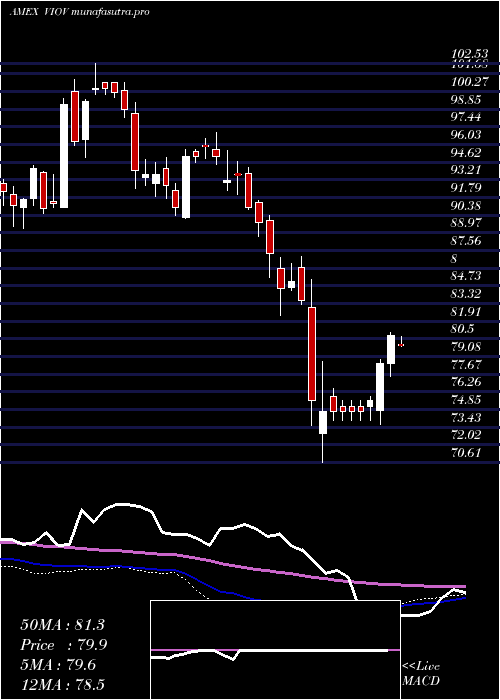Click the 80.5 price axis label
Image resolution: width=500 pixels, height=700 pixels.
[x=463, y=329]
